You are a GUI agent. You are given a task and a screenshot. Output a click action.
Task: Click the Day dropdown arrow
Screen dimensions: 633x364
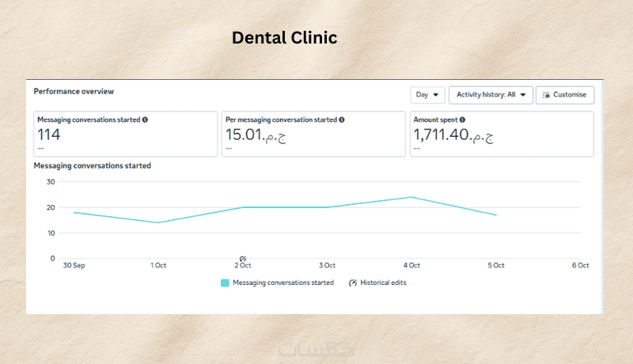tap(436, 95)
